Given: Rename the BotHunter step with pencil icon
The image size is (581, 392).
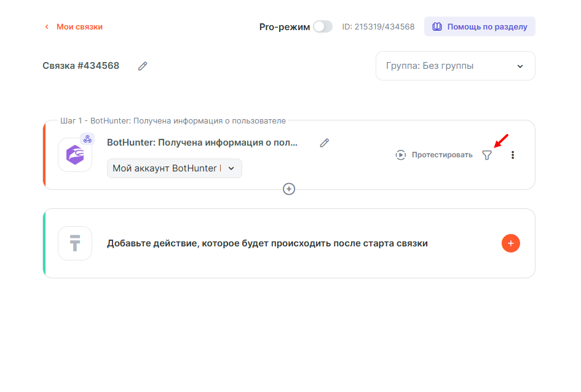Looking at the screenshot, I should (x=325, y=143).
